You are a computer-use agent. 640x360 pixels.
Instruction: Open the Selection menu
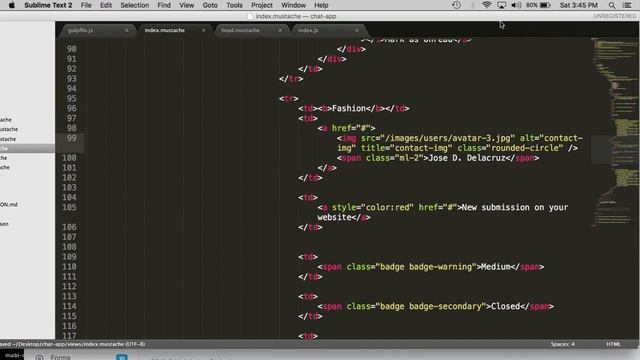click(x=135, y=5)
